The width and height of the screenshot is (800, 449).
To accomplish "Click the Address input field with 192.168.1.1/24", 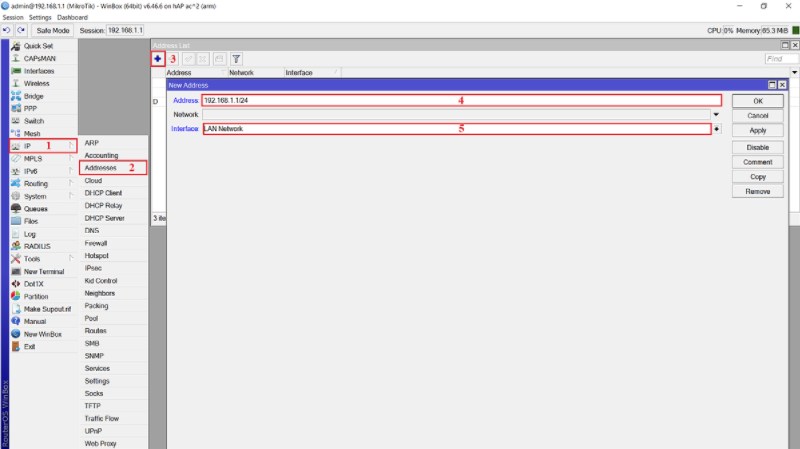I will pos(460,101).
